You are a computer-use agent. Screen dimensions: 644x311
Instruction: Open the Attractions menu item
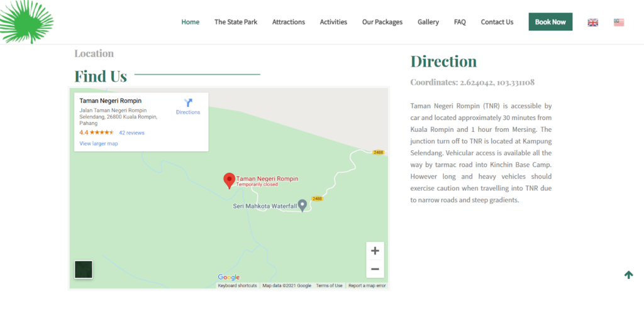pyautogui.click(x=289, y=22)
